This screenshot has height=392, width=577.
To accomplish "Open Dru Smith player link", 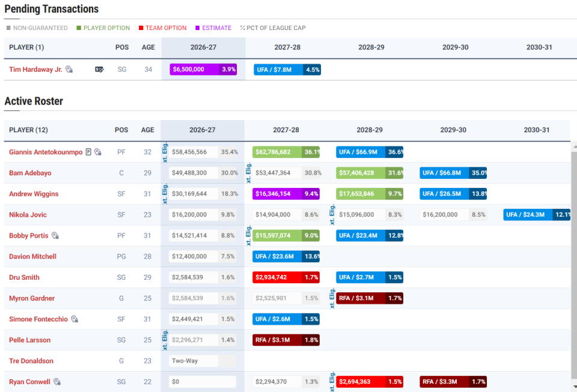I will [24, 277].
